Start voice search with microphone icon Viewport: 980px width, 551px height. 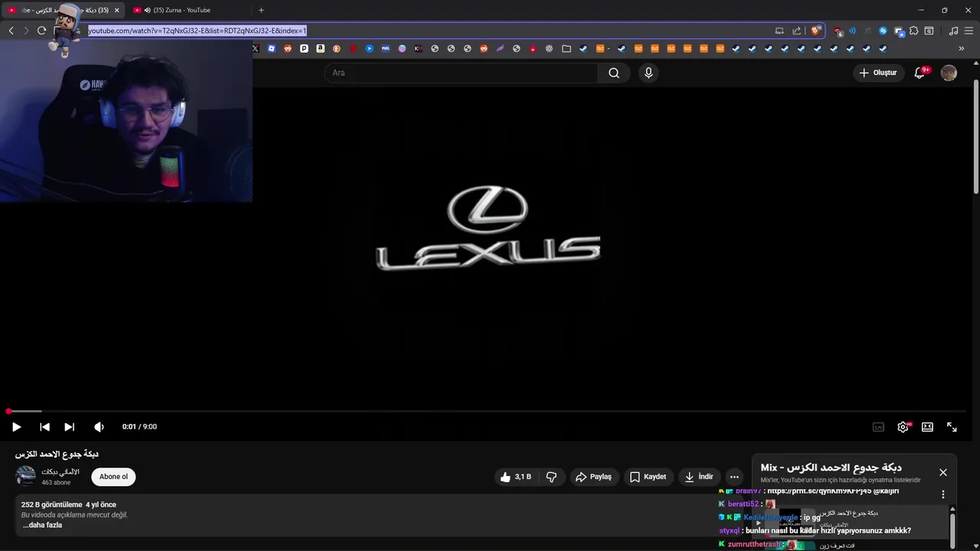tap(648, 73)
